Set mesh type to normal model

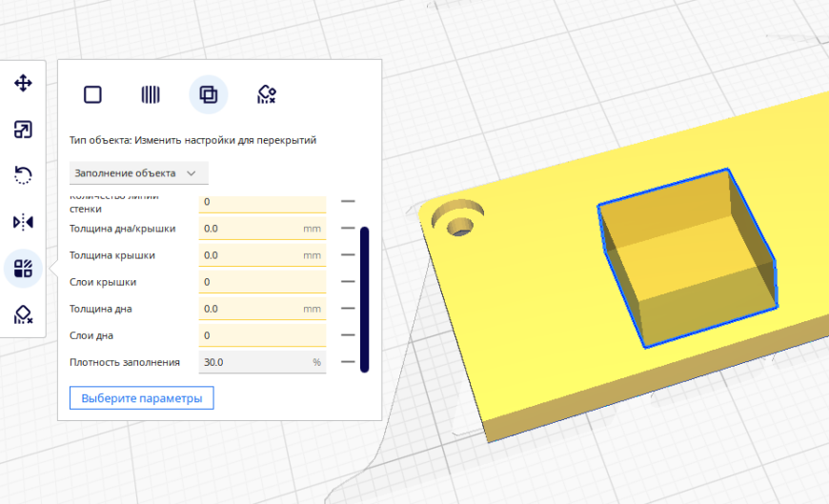92,94
